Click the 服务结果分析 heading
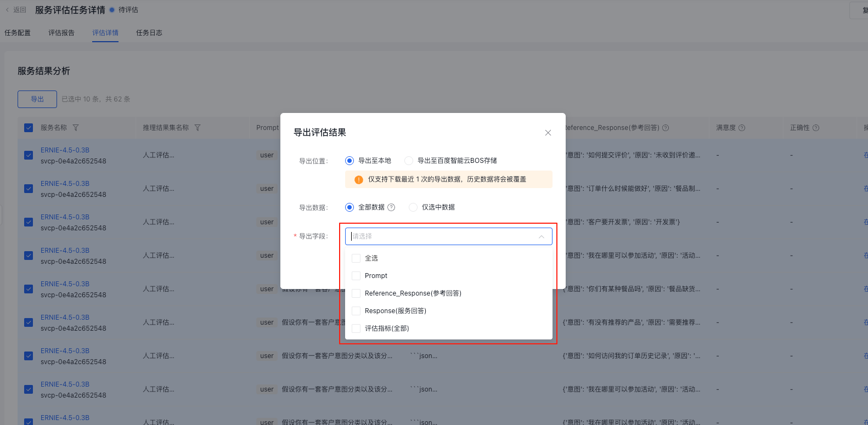This screenshot has width=868, height=425. 44,71
